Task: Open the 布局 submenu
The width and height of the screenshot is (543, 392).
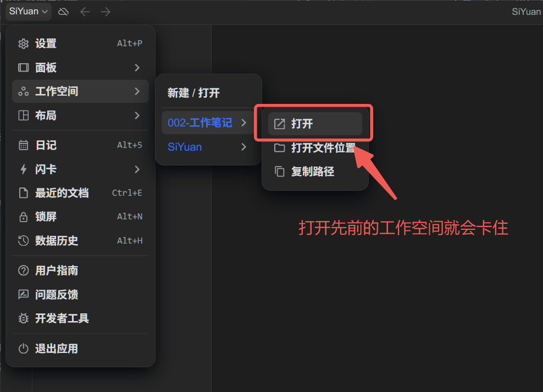Action: tap(80, 115)
